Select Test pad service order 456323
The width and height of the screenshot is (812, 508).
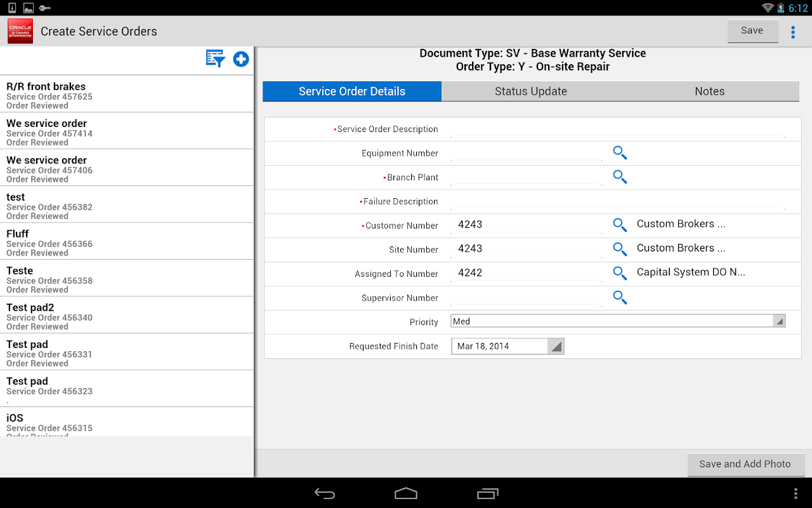coord(127,389)
